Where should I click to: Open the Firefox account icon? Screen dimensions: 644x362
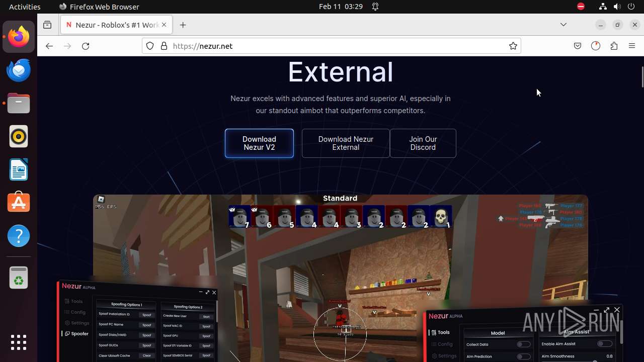point(596,46)
